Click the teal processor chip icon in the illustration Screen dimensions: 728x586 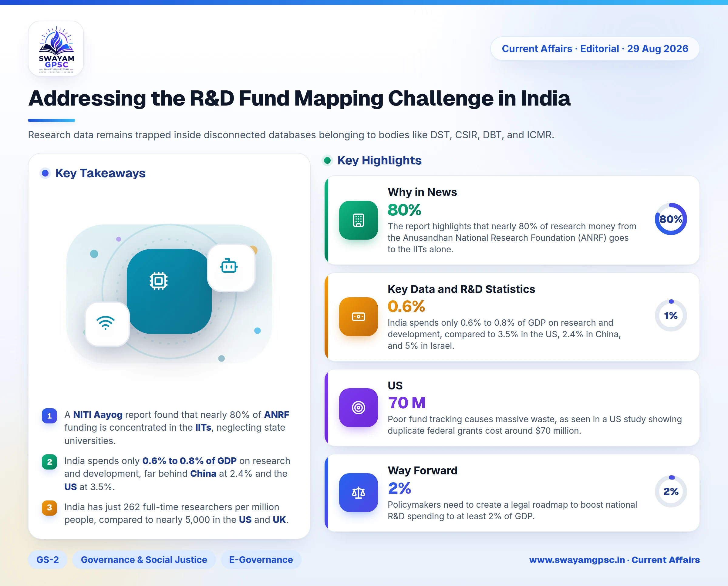click(159, 281)
